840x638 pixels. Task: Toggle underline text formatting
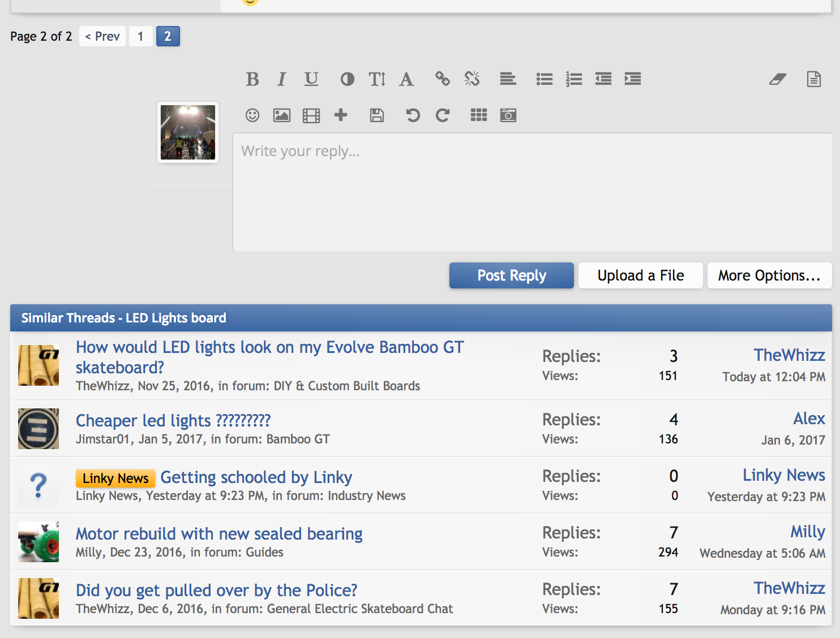pyautogui.click(x=311, y=79)
